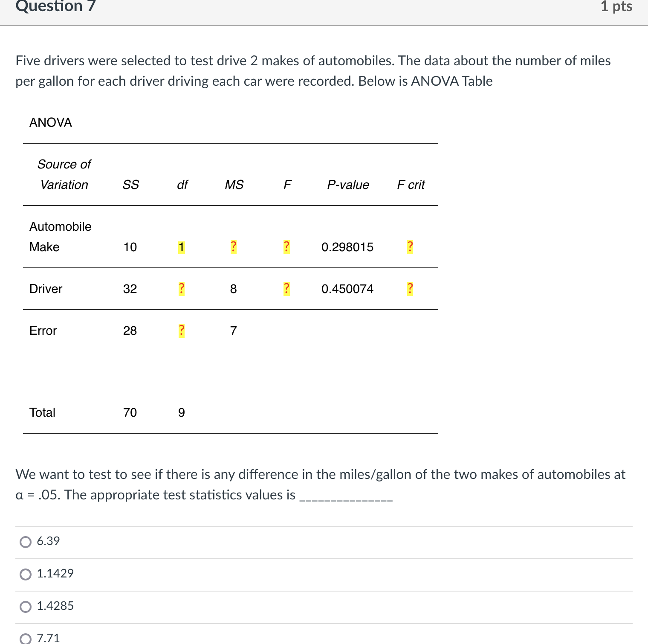Image resolution: width=648 pixels, height=644 pixels.
Task: Click the highlighted F placeholder for Driver row
Action: [286, 288]
